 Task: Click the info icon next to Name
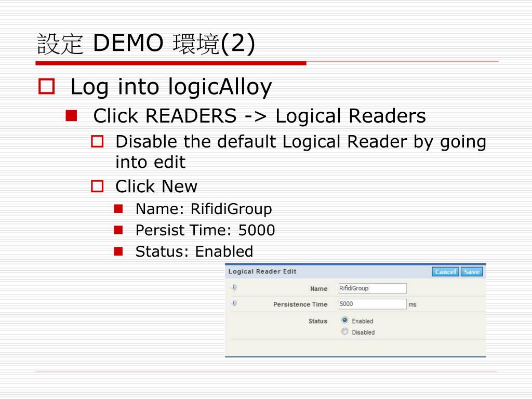[x=234, y=288]
